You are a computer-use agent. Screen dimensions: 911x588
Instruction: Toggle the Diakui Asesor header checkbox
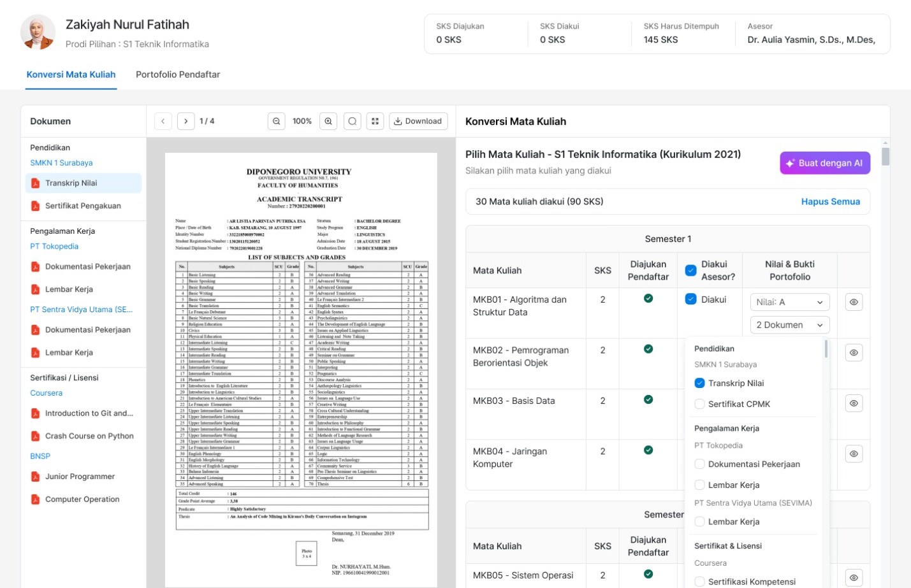[x=690, y=270]
